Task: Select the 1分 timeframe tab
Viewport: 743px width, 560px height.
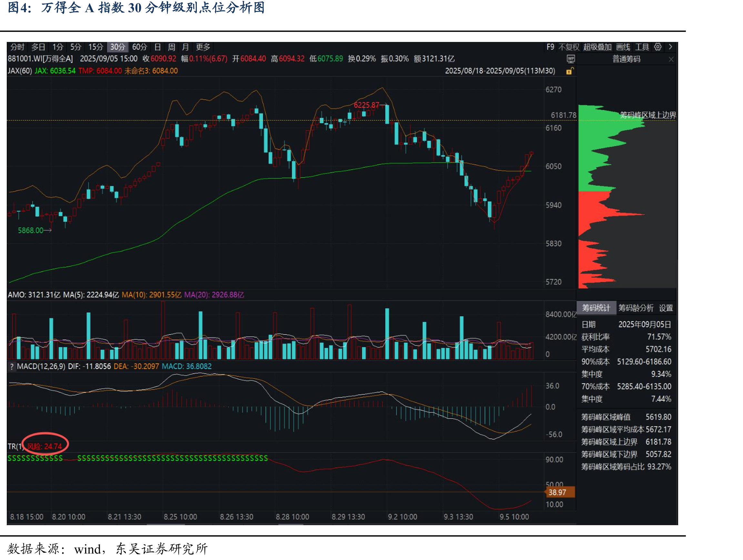Action: click(58, 47)
